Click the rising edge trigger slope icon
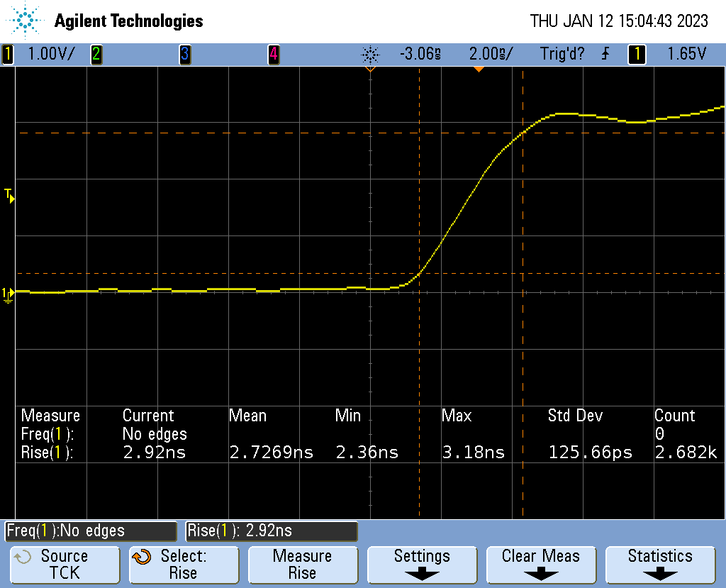Image resolution: width=726 pixels, height=588 pixels. [605, 54]
